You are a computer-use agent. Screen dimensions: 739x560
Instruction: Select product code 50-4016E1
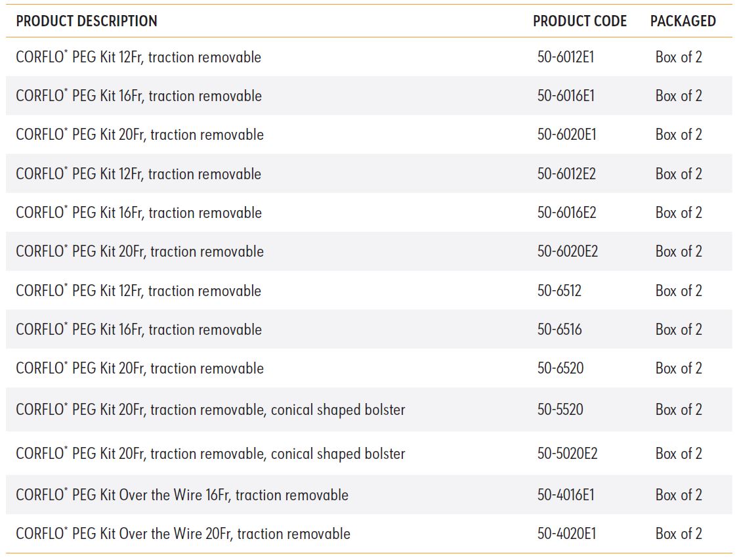click(x=566, y=495)
